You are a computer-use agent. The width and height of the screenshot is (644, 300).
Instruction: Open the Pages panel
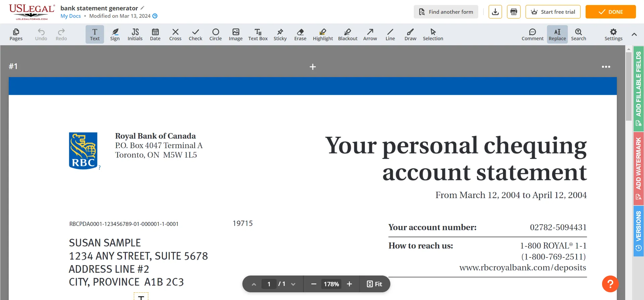16,35
